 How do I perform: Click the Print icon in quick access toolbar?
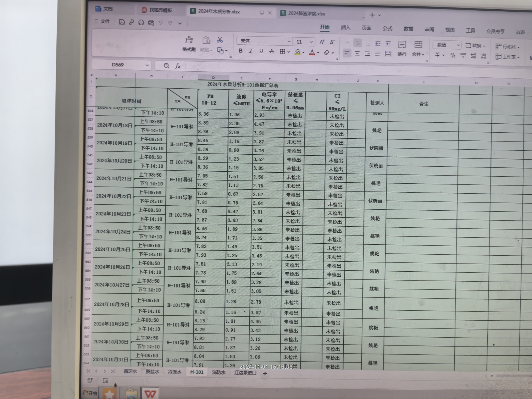[x=141, y=22]
